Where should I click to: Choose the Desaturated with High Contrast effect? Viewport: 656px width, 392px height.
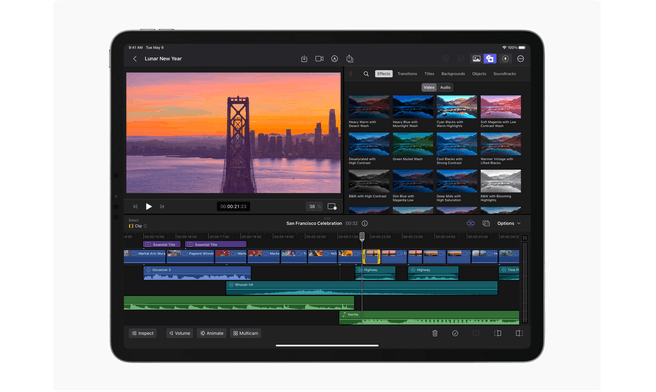click(369, 148)
